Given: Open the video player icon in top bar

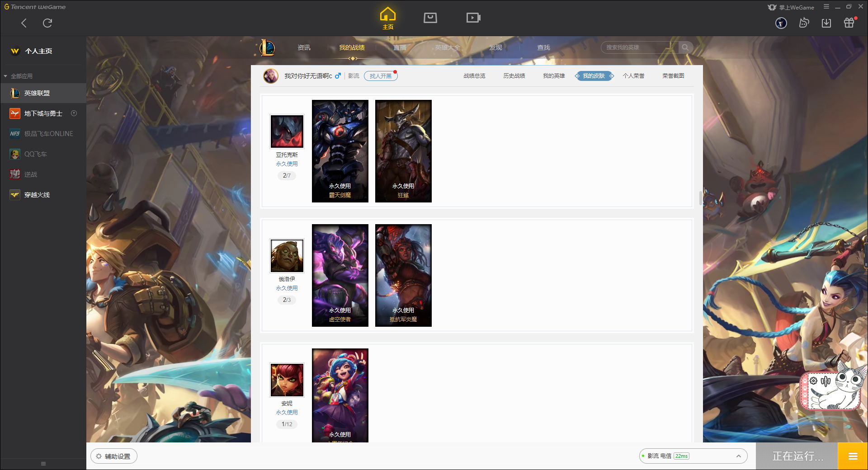Looking at the screenshot, I should 473,18.
